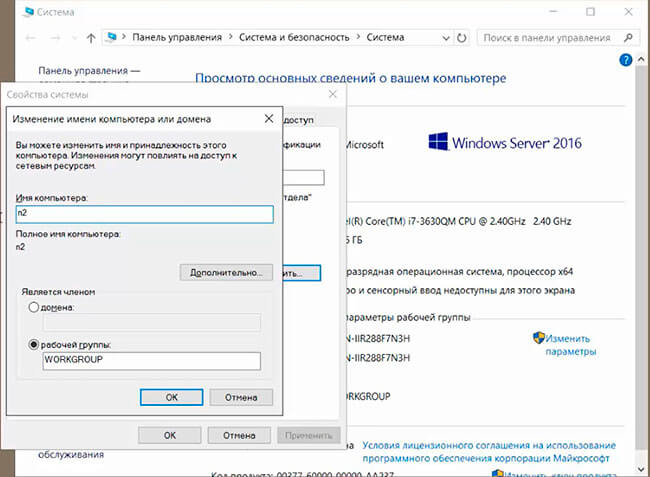The height and width of the screenshot is (477, 650).
Task: Click the forward navigation arrow
Action: coord(55,38)
